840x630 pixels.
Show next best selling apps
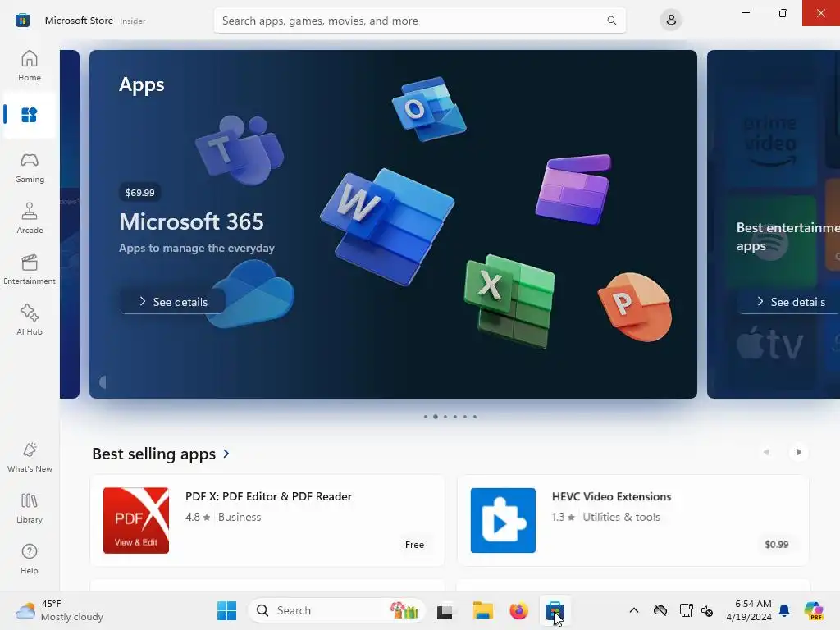[x=798, y=452]
